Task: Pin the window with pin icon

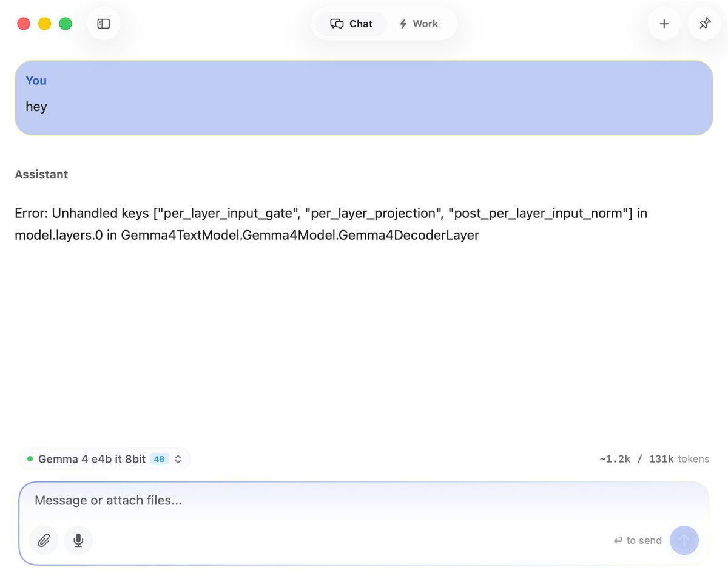Action: (704, 24)
